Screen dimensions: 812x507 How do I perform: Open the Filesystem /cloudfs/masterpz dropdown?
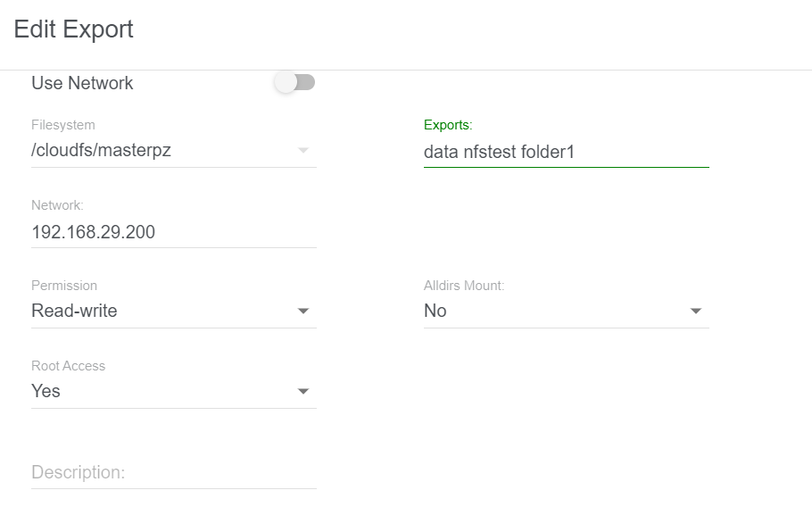click(x=173, y=150)
